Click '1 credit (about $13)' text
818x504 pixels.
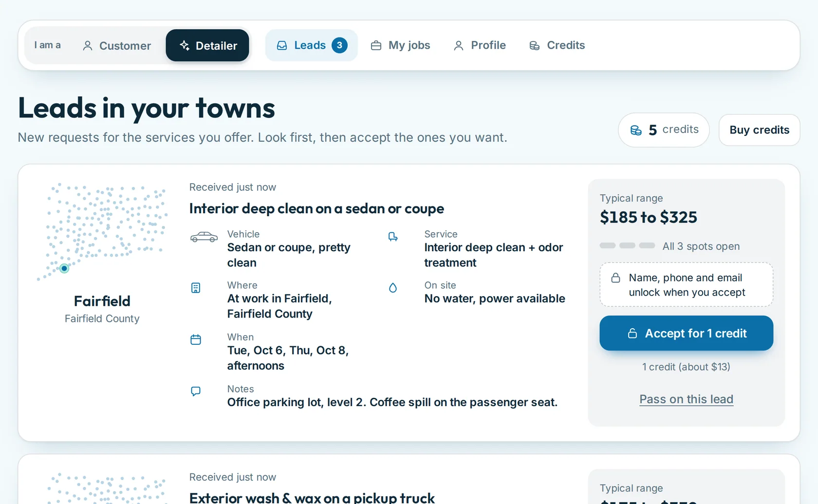(686, 367)
